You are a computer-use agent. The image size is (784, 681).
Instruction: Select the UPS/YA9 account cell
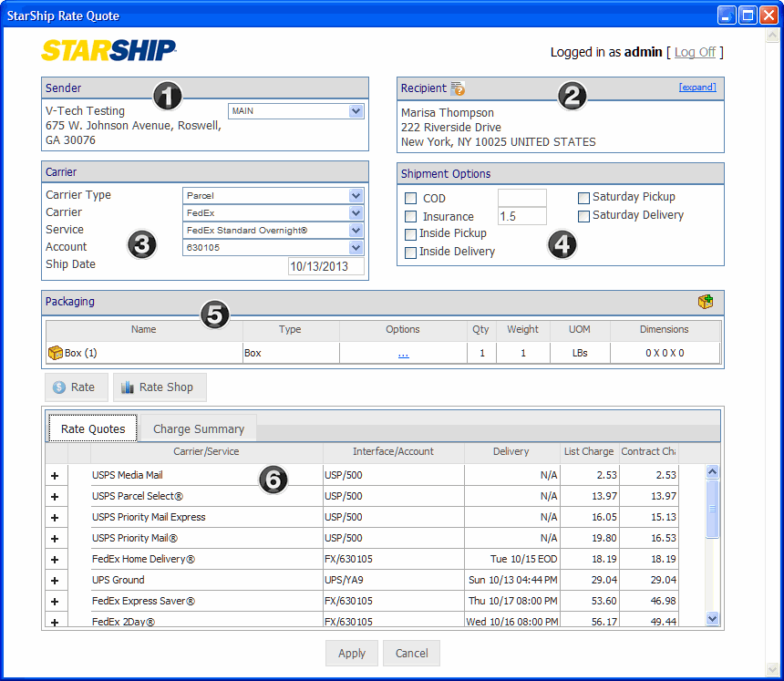pyautogui.click(x=394, y=580)
